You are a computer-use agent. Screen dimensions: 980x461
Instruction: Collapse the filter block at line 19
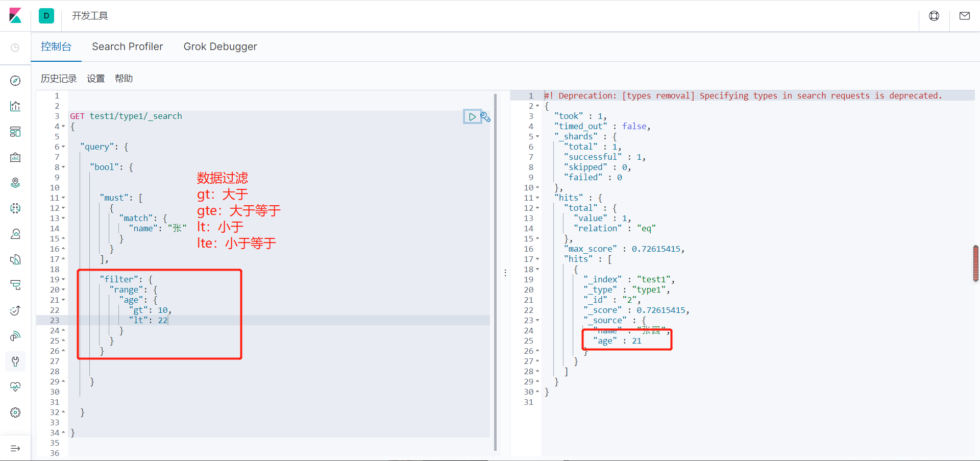tap(63, 280)
